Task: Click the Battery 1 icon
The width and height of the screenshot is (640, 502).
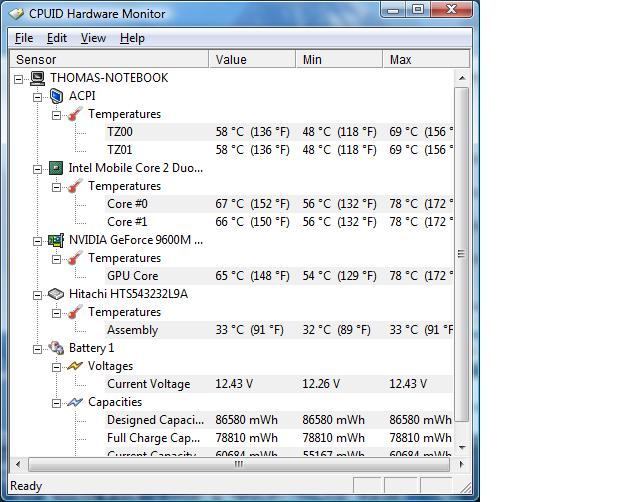Action: point(56,348)
